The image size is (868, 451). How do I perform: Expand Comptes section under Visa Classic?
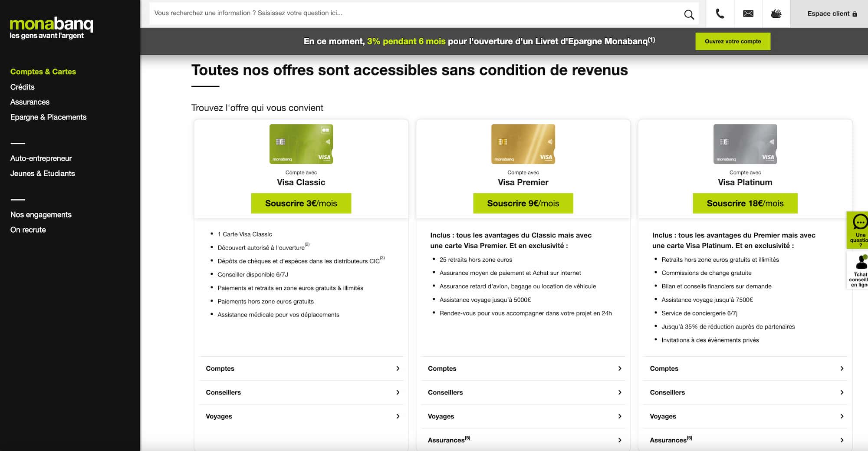click(301, 369)
